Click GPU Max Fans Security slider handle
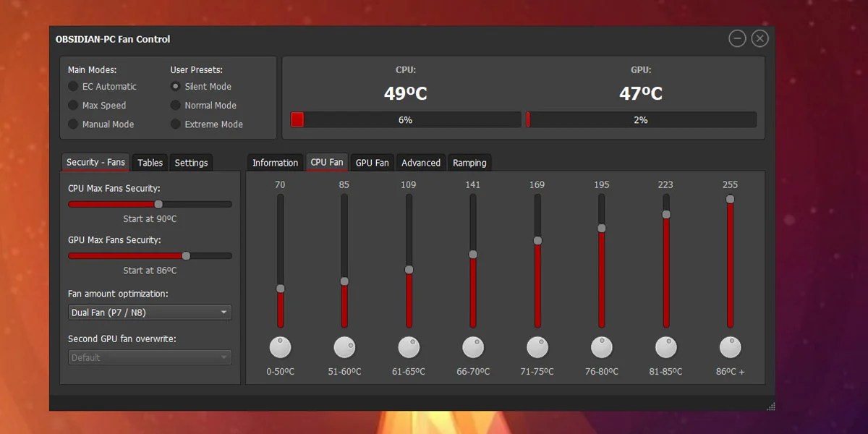Viewport: 868px width, 434px height. pos(186,255)
